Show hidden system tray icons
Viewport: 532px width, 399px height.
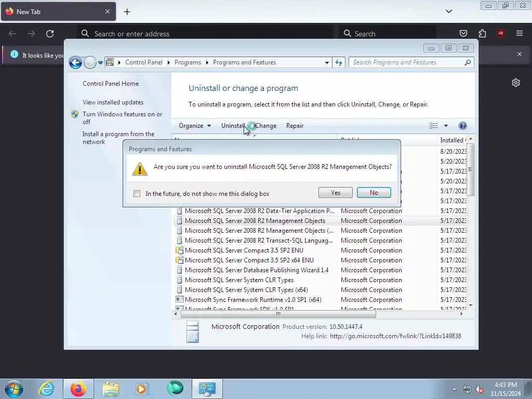454,389
